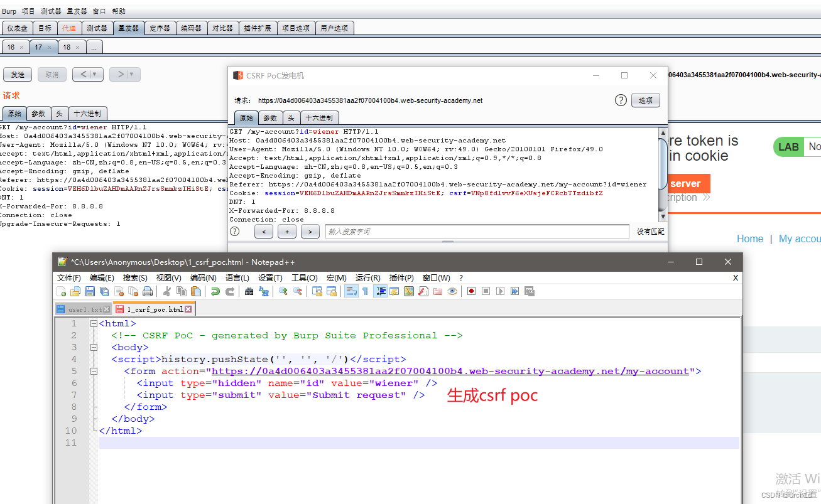Screen dimensions: 821x504
Task: Click the 发送 send button in Repeater
Action: [x=18, y=75]
